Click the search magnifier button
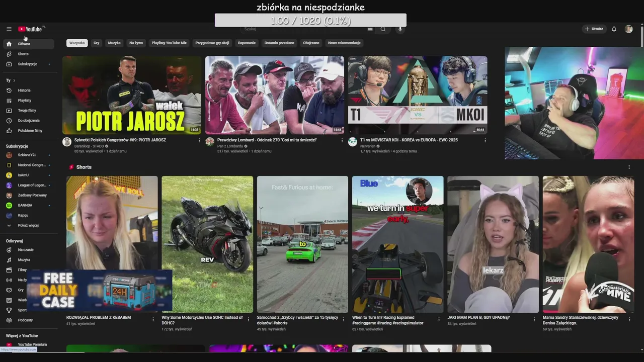 (383, 29)
